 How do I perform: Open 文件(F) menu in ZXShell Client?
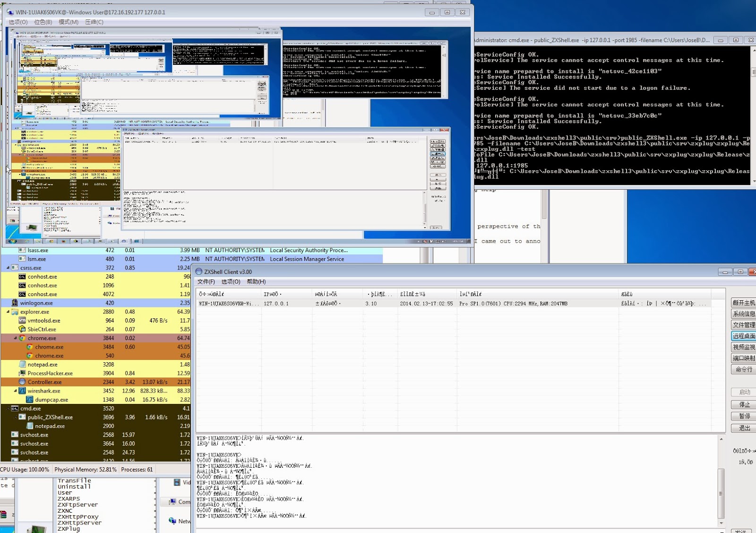click(x=206, y=282)
